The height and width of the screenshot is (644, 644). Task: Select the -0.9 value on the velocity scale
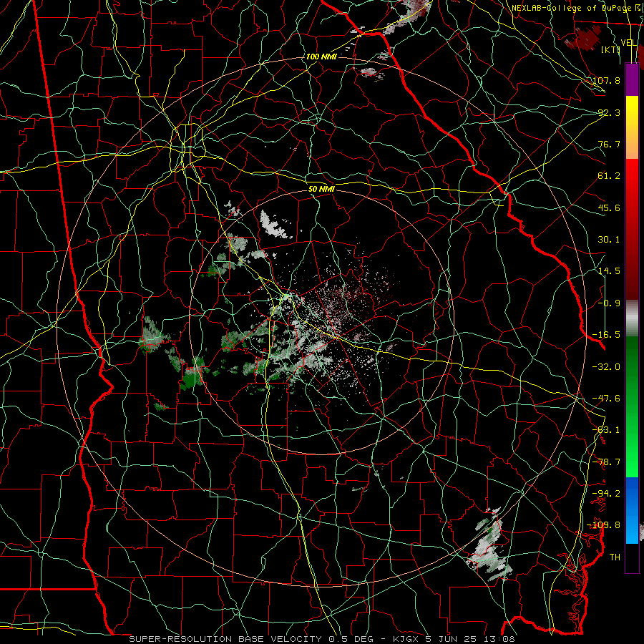[x=609, y=303]
